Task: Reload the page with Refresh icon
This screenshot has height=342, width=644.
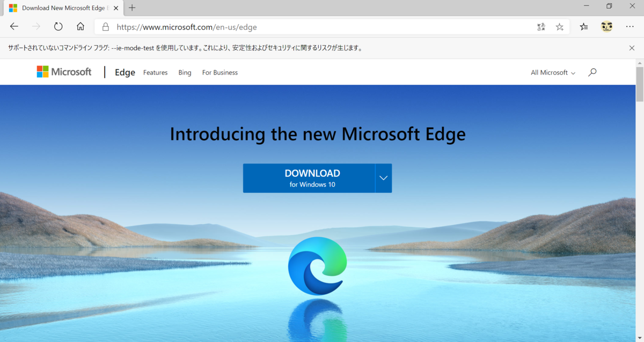Action: pyautogui.click(x=58, y=26)
